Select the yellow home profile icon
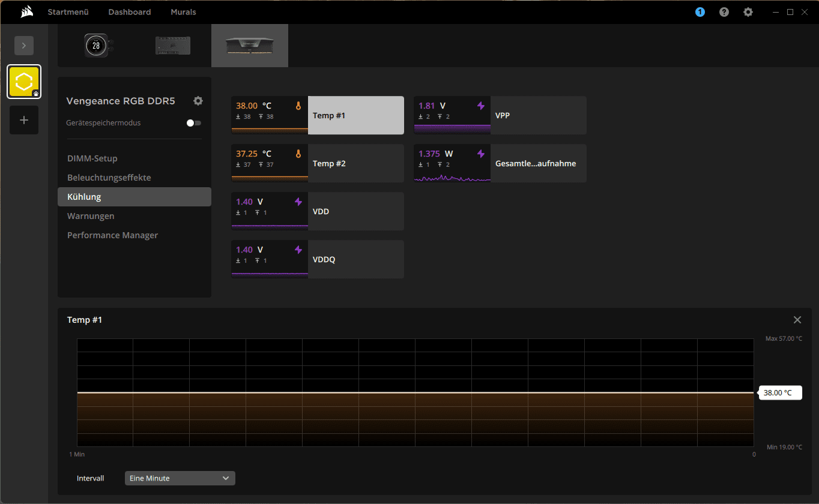 tap(24, 82)
